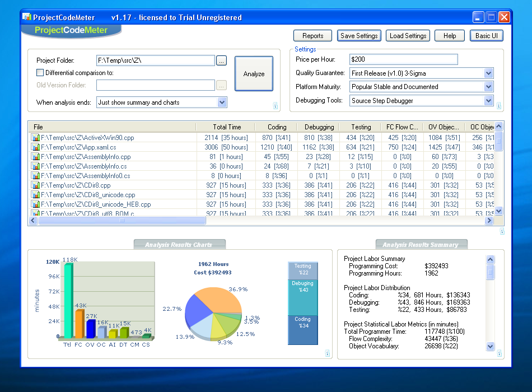The width and height of the screenshot is (532, 392).
Task: Click the info icon in Settings panel
Action: [x=498, y=106]
